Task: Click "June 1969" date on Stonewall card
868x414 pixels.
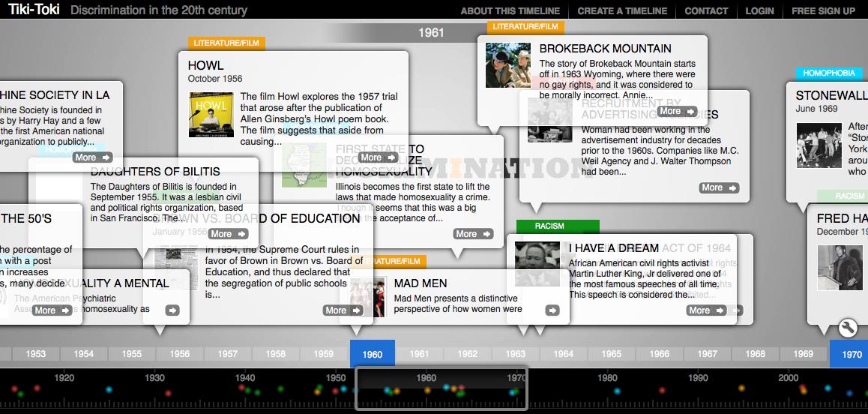Action: [x=816, y=109]
